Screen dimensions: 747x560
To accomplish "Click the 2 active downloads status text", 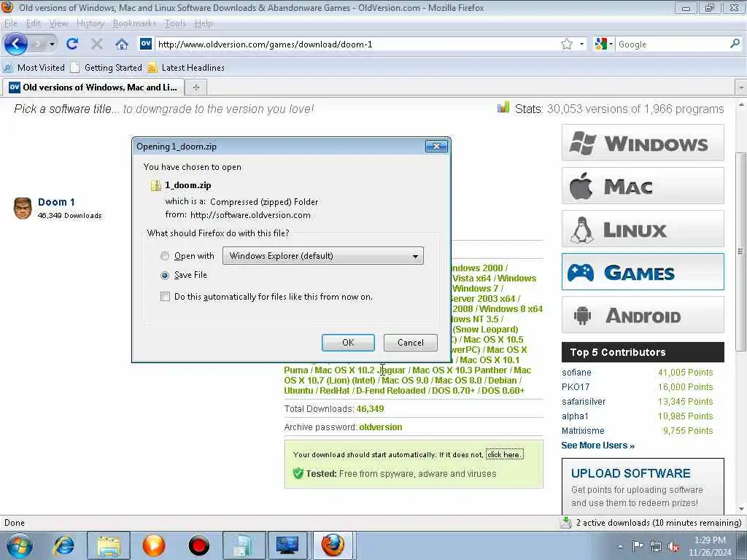I will click(x=659, y=523).
